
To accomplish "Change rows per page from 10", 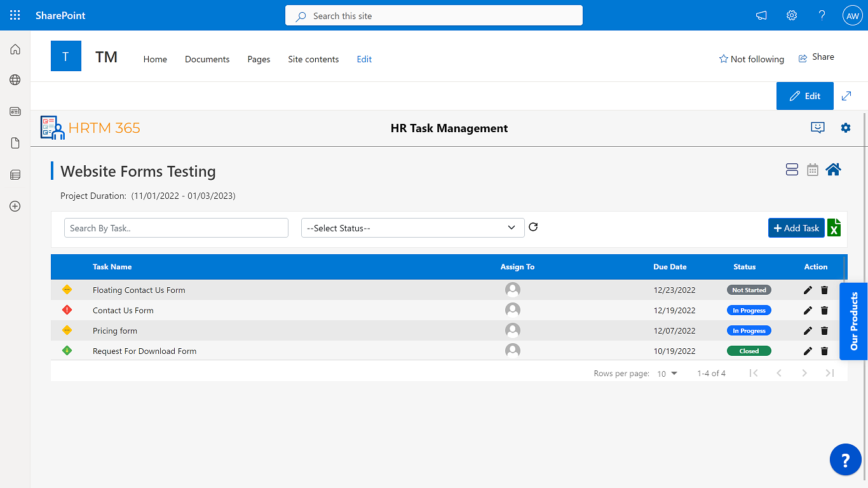I will click(x=667, y=374).
